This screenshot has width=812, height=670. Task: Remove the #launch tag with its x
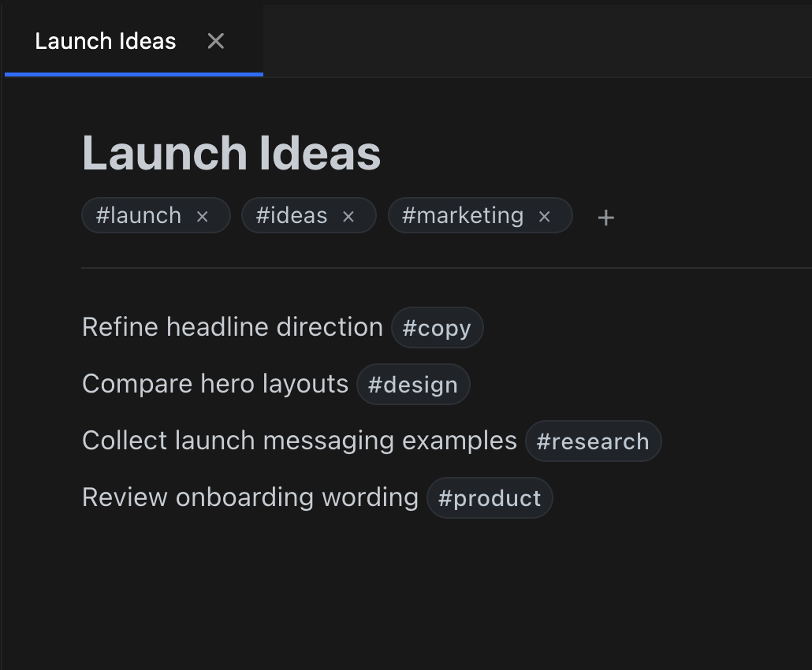[x=203, y=215]
